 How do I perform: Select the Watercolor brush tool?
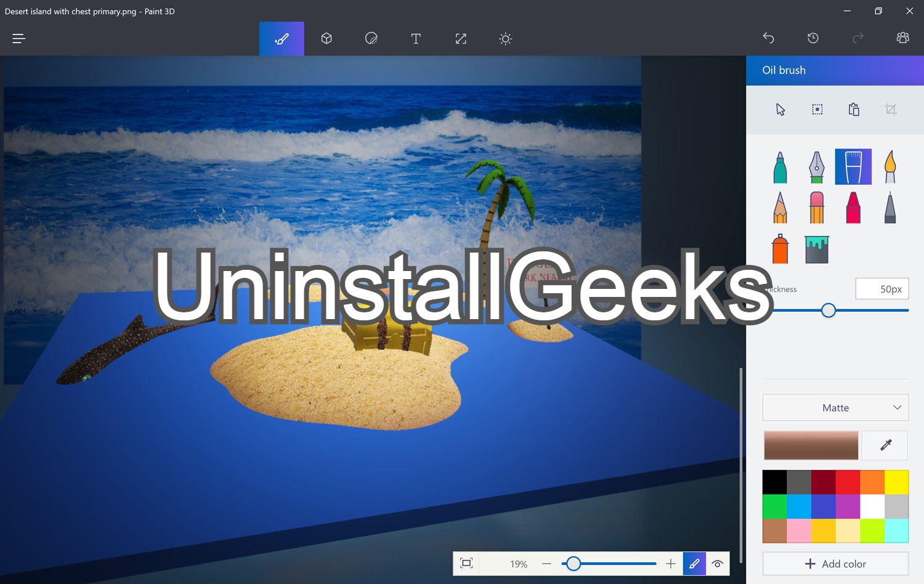point(890,167)
